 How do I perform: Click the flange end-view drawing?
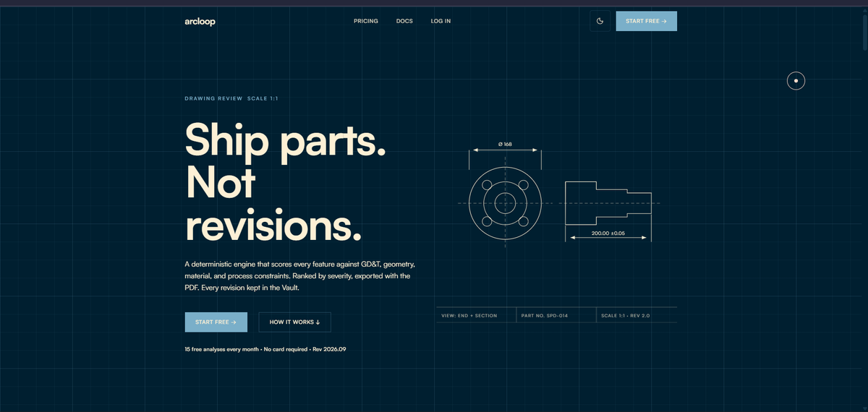click(505, 202)
